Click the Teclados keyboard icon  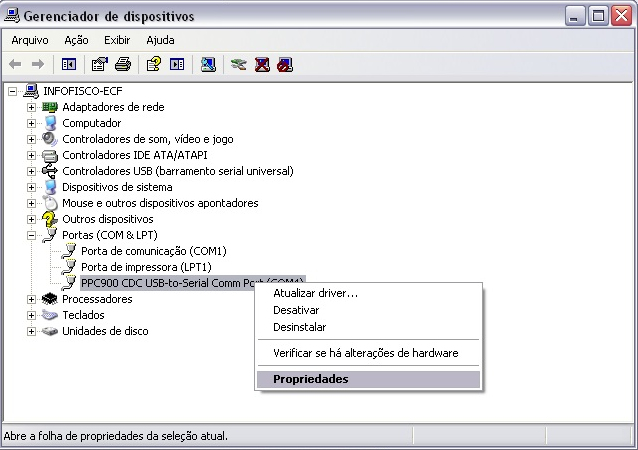(x=50, y=315)
